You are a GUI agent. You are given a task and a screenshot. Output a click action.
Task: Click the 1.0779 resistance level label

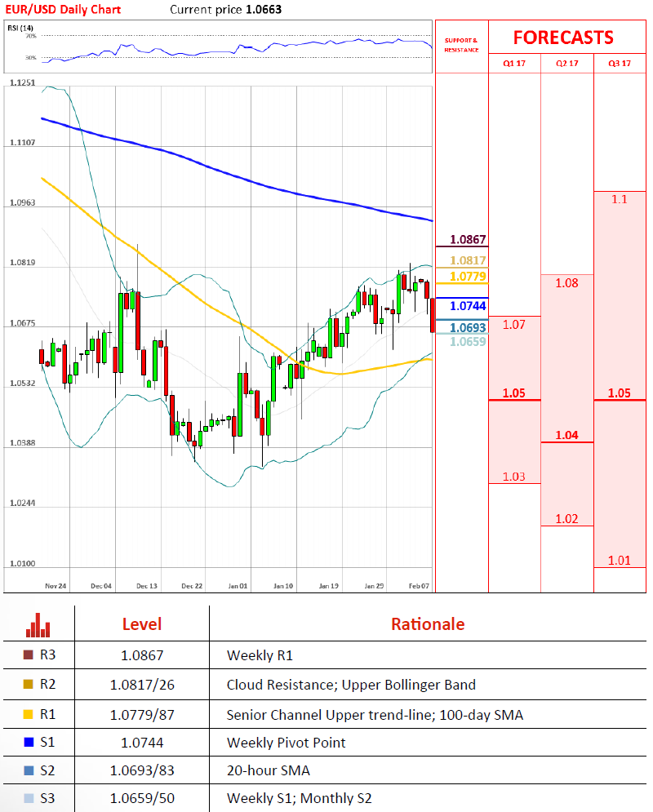(468, 276)
